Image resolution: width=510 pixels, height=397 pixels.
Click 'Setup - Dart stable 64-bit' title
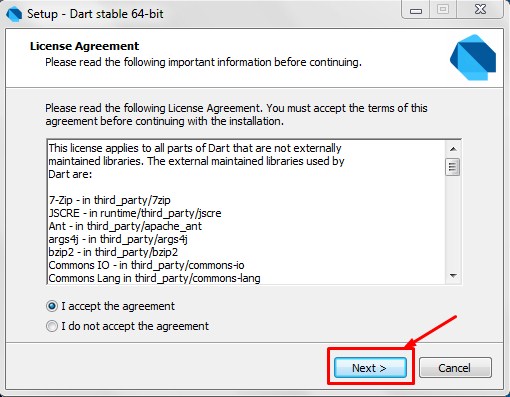[x=95, y=14]
